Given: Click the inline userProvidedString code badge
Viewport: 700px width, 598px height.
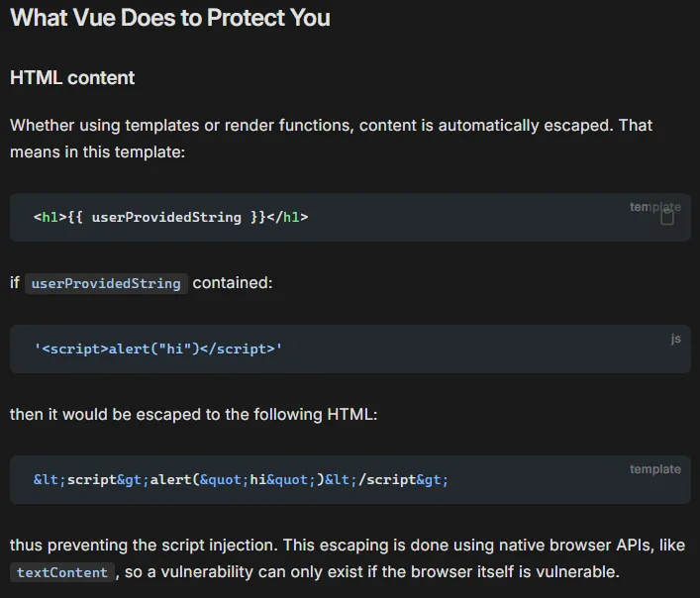Looking at the screenshot, I should (106, 283).
